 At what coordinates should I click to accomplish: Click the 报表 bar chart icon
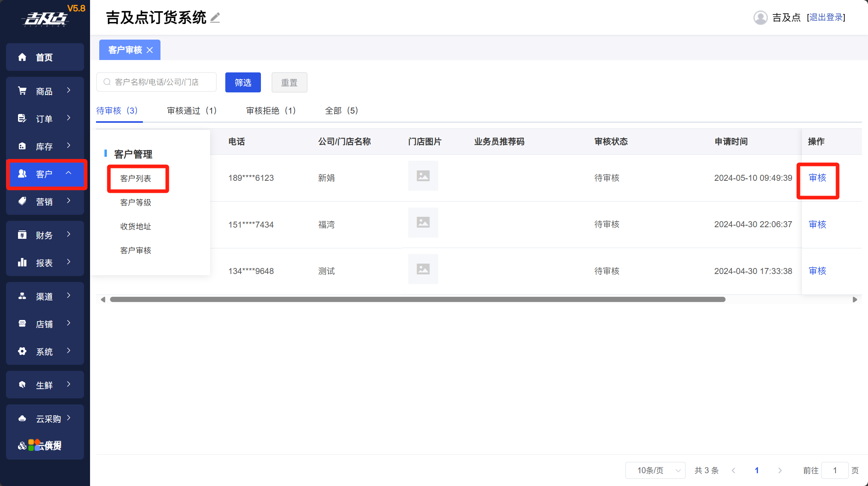22,262
